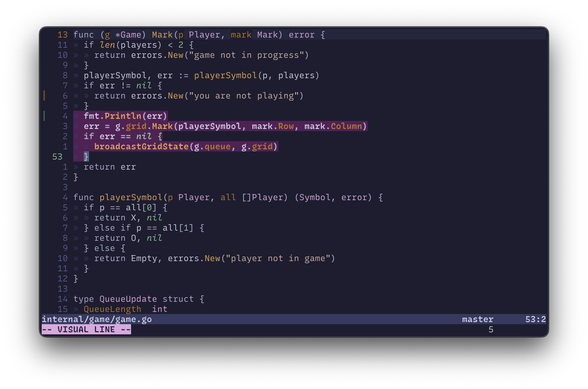The width and height of the screenshot is (588, 389).
Task: Click the highlighted 'if err == nil {' line
Action: (x=123, y=136)
